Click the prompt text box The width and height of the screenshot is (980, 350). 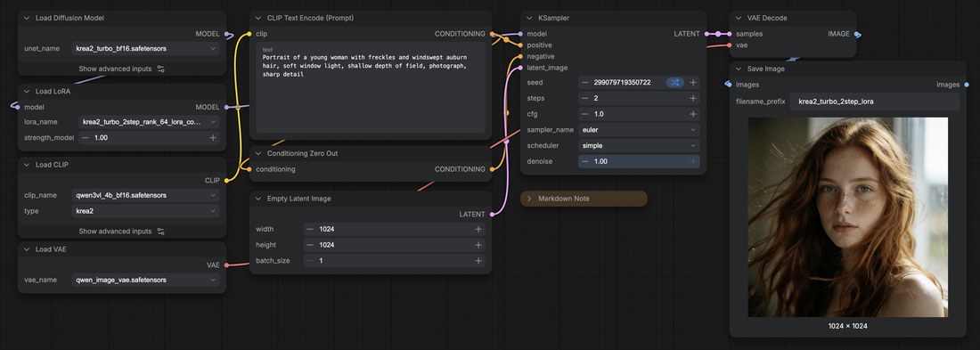(x=371, y=87)
